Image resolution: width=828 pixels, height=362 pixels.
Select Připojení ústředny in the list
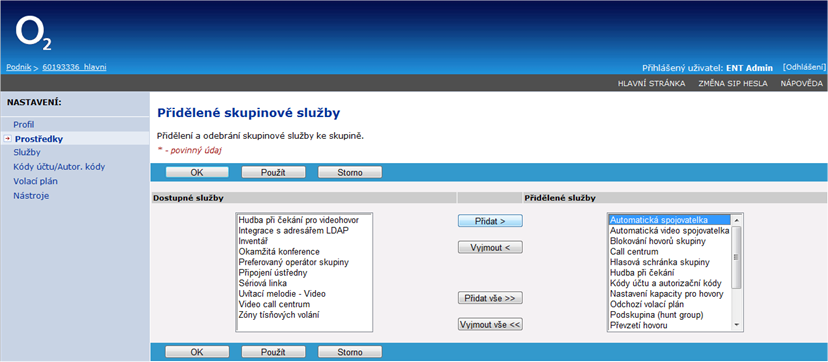tap(272, 272)
